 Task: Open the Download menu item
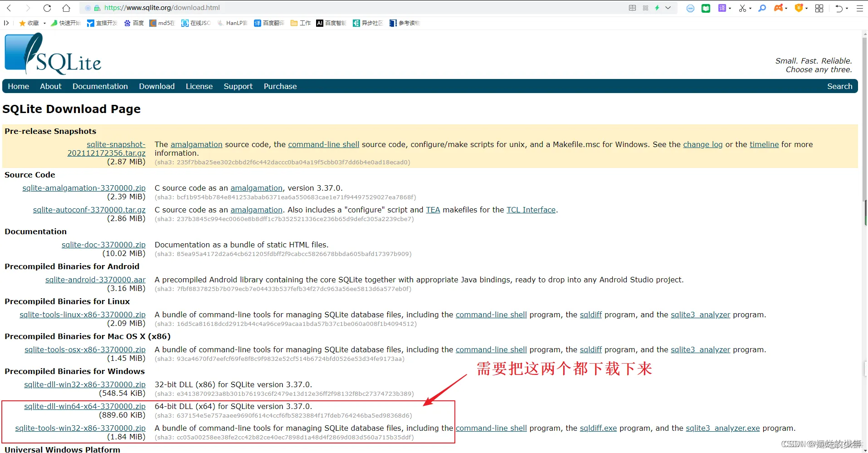click(157, 86)
